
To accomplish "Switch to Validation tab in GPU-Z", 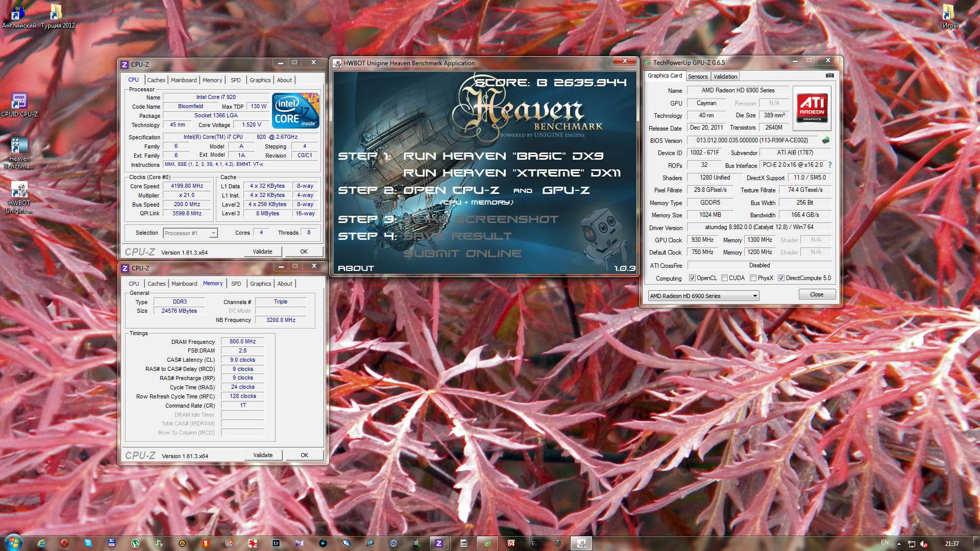I will click(725, 77).
